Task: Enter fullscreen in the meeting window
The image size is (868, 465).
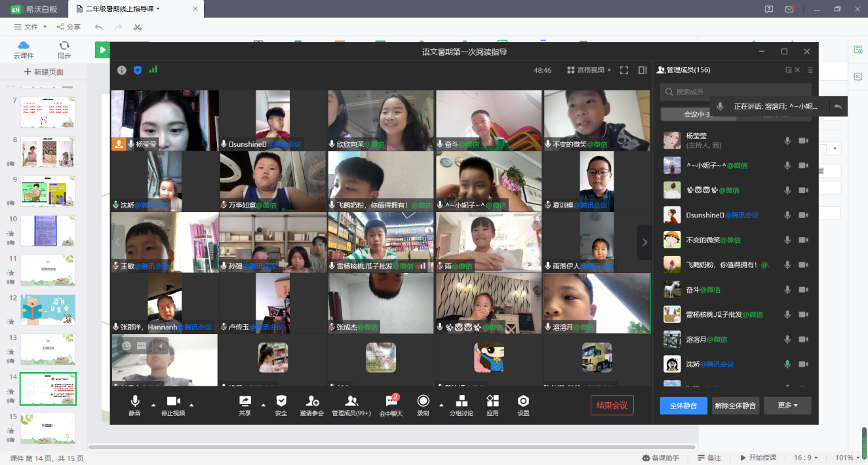Action: 624,70
